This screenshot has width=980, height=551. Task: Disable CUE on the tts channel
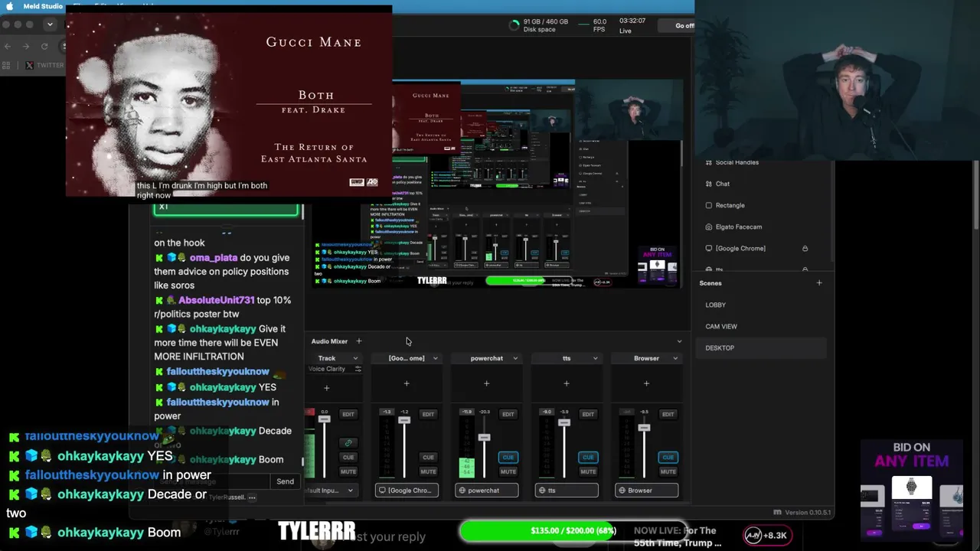click(x=588, y=458)
